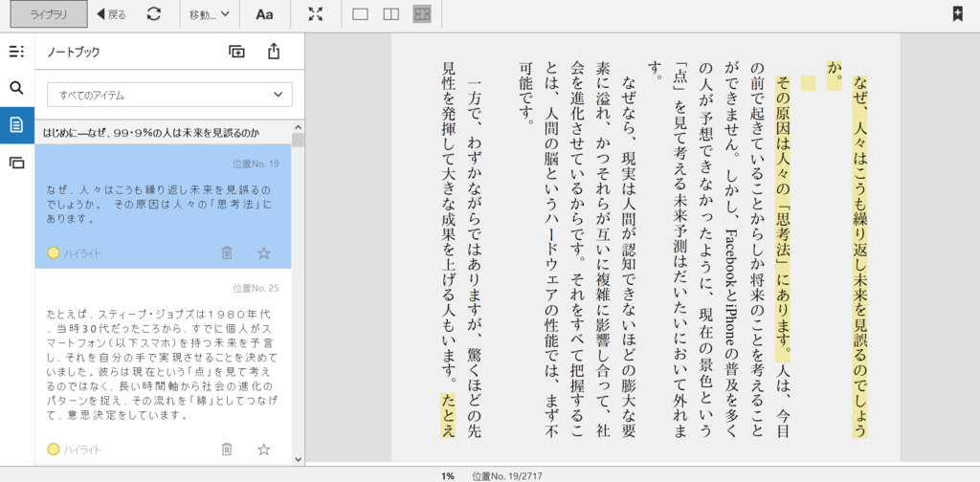Delete the highlight at 位置No. 25
980x482 pixels.
click(x=227, y=449)
